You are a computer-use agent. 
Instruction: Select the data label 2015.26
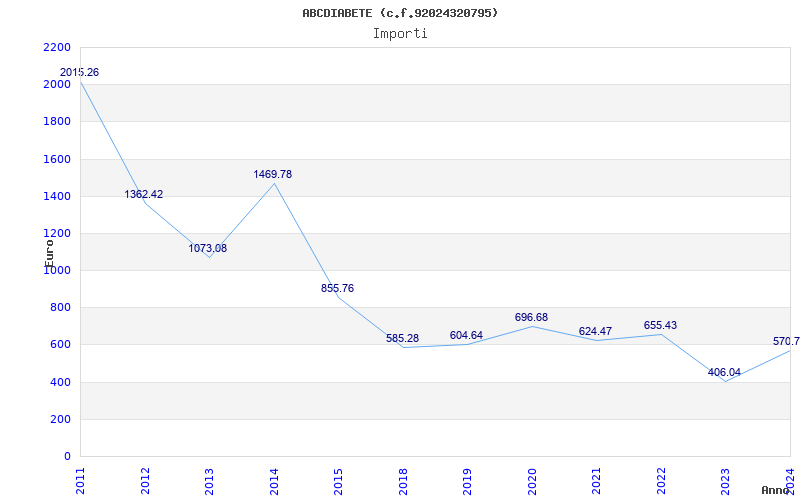pos(79,72)
